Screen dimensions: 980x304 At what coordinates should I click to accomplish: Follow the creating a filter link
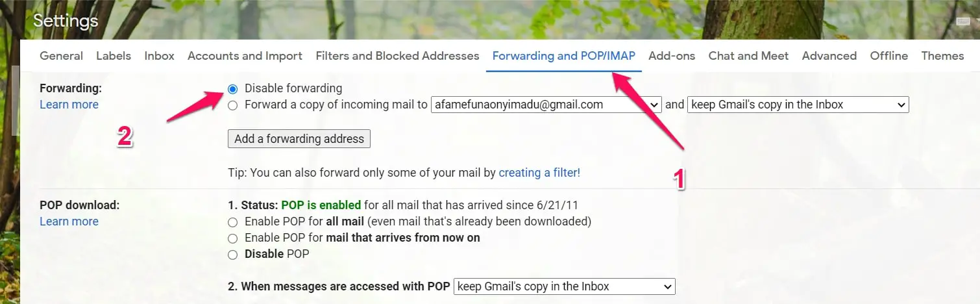click(539, 173)
